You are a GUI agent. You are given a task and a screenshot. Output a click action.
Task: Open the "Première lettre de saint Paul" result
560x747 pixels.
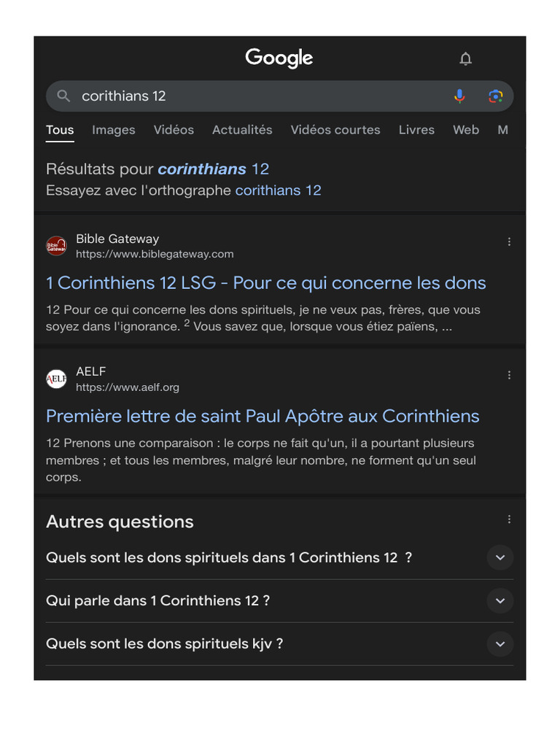coord(262,417)
